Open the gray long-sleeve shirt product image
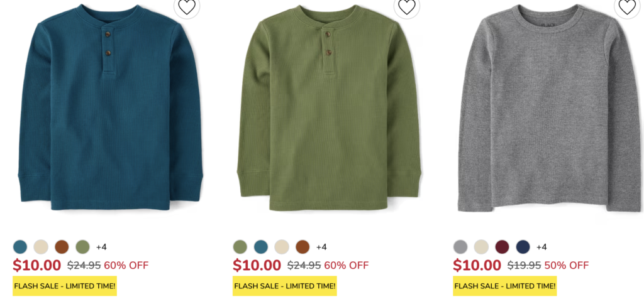 (550, 108)
